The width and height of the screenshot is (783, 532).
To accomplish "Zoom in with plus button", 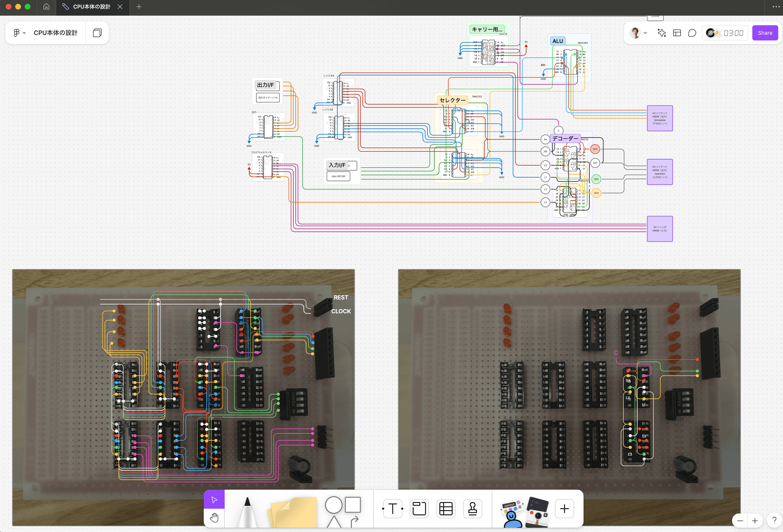I will [755, 521].
